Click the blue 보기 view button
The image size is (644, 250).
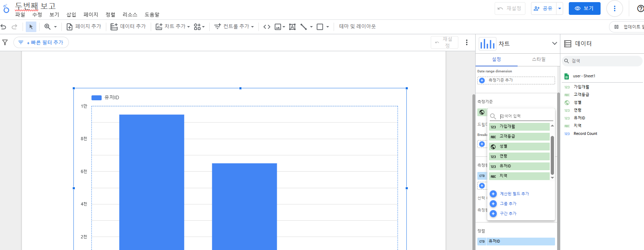pos(584,8)
